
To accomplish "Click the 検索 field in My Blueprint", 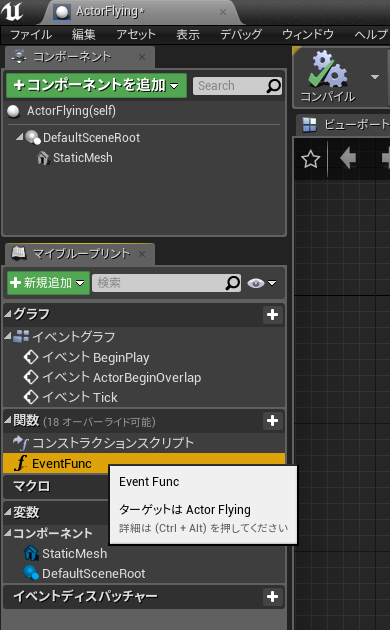I will click(166, 283).
